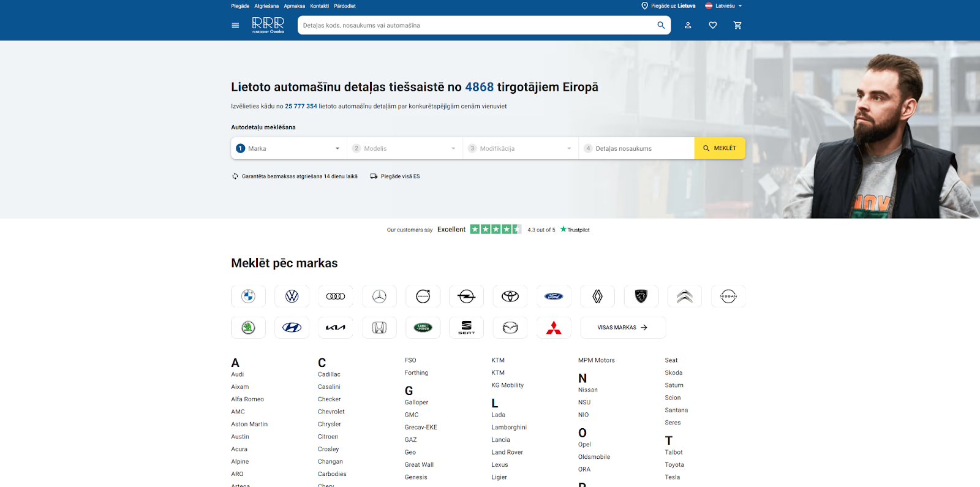Open the Great Wall brand link
The width and height of the screenshot is (980, 487).
pyautogui.click(x=419, y=465)
